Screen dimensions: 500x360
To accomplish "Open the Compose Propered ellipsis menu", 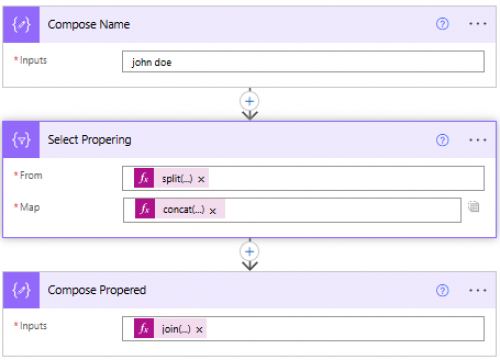I will [x=477, y=290].
